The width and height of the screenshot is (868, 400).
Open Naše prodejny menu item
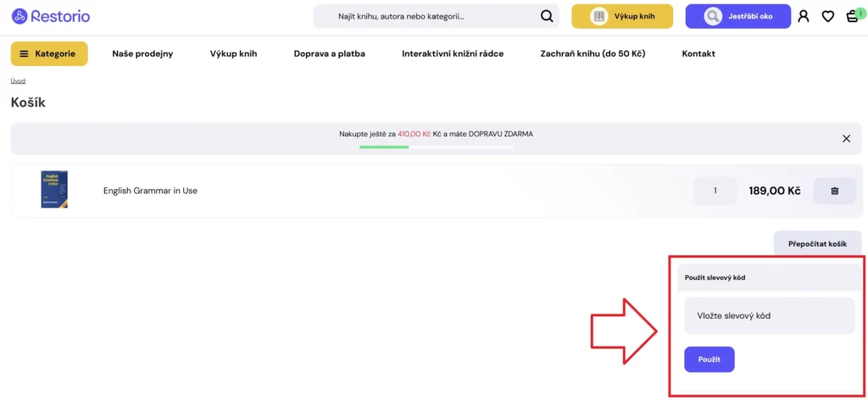[142, 53]
